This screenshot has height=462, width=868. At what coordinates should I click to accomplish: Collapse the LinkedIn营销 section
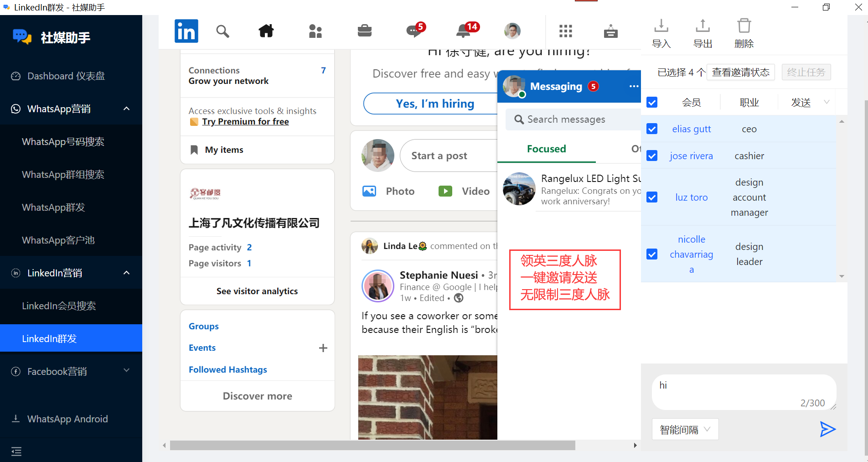[127, 273]
